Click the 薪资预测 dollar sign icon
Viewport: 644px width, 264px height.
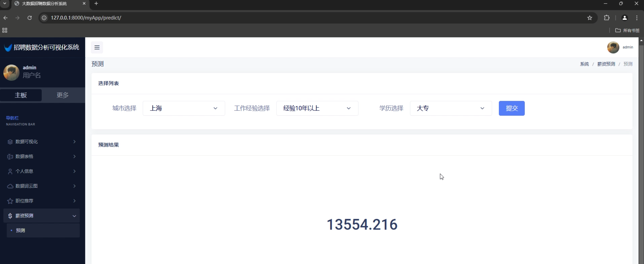10,216
